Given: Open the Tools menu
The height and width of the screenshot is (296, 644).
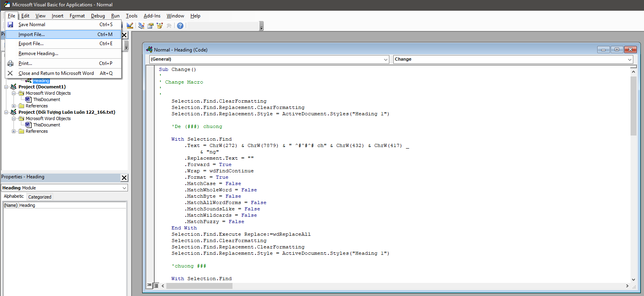Looking at the screenshot, I should pos(131,16).
